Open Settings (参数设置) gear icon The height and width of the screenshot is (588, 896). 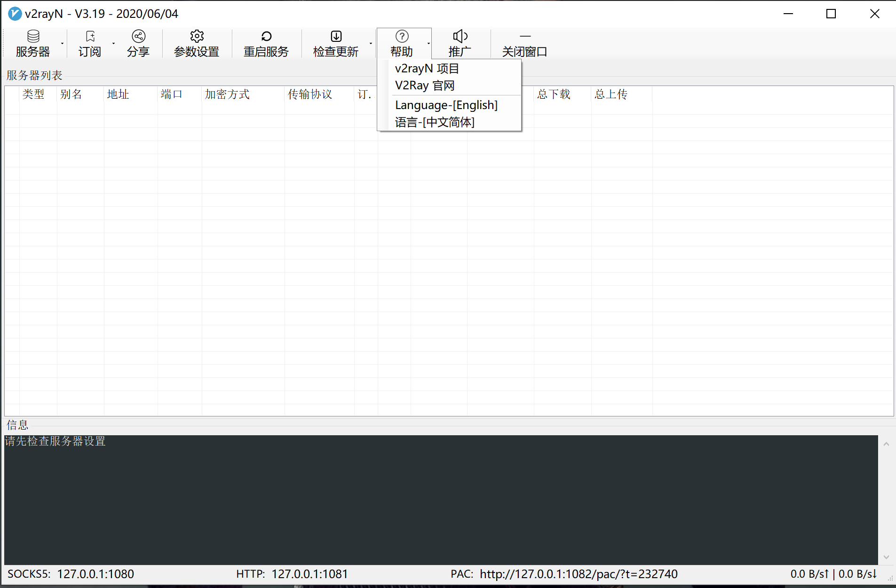[x=197, y=37]
